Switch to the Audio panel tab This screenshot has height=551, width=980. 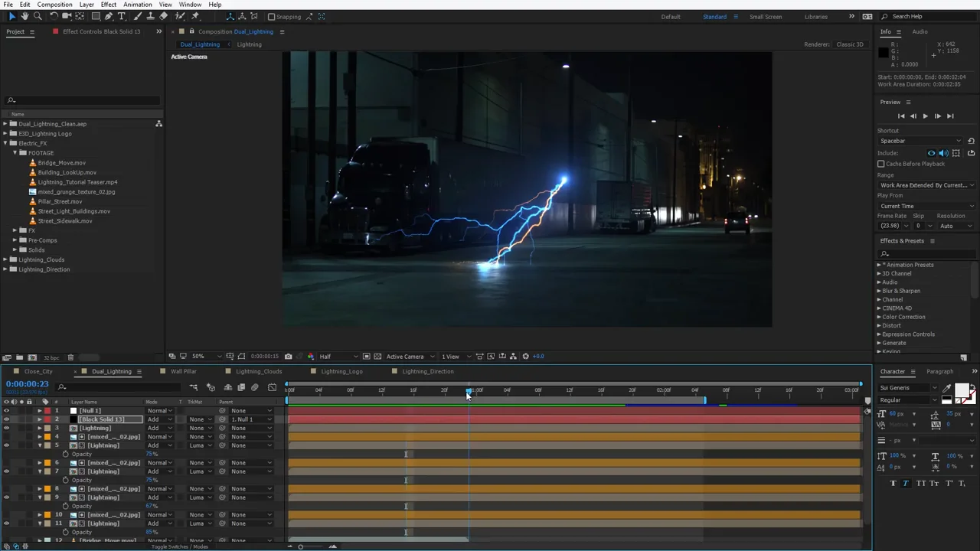point(920,31)
